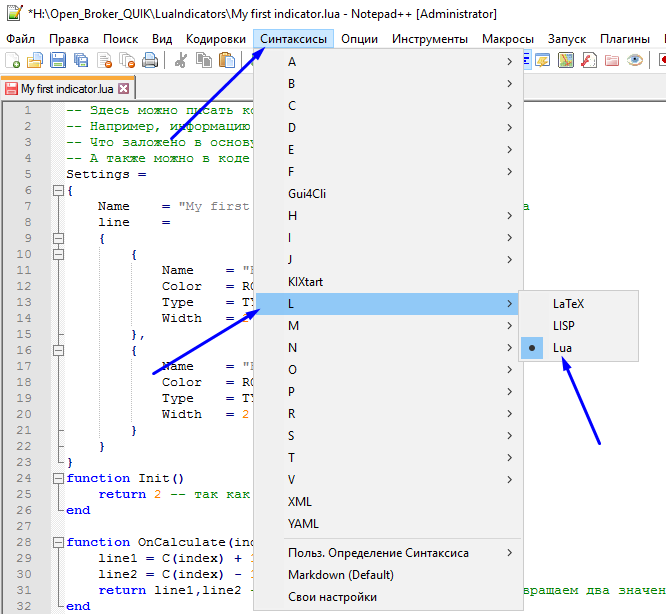Collapse function Init fold on line 24

59,479
